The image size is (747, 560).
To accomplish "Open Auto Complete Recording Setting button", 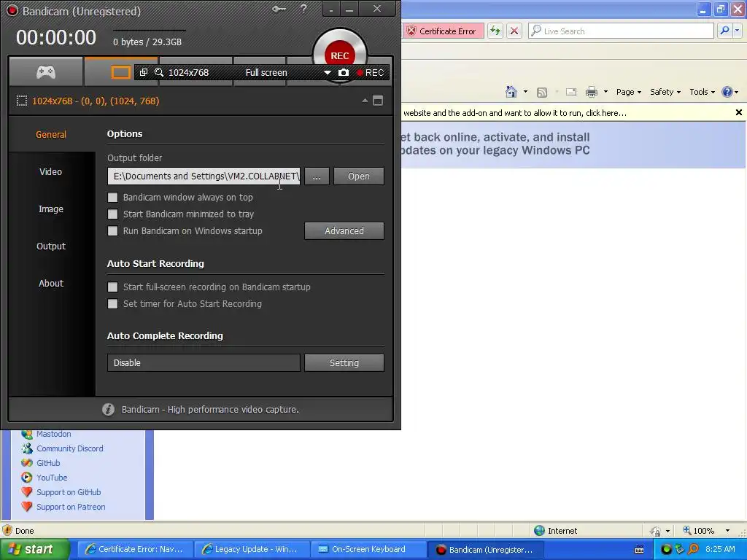I will coord(344,362).
